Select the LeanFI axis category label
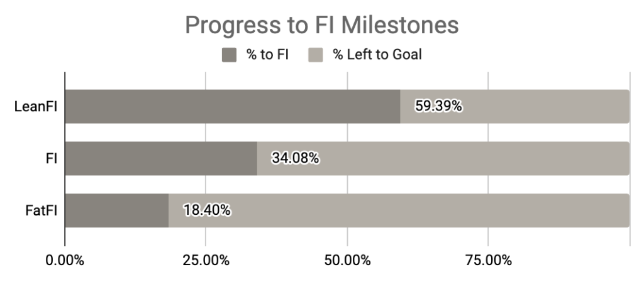 pos(36,107)
